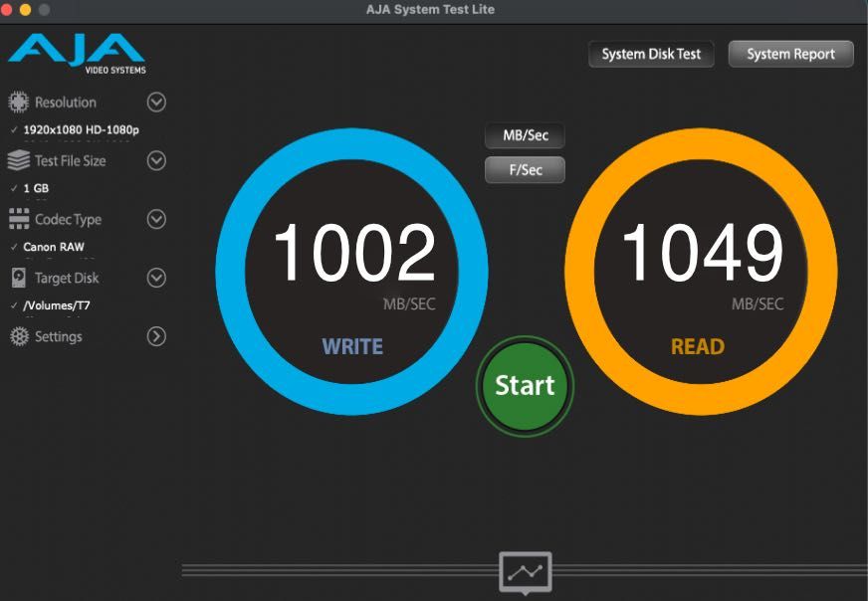Select the 1 GB file size option
Viewport: 868px width, 601px height.
tap(36, 188)
